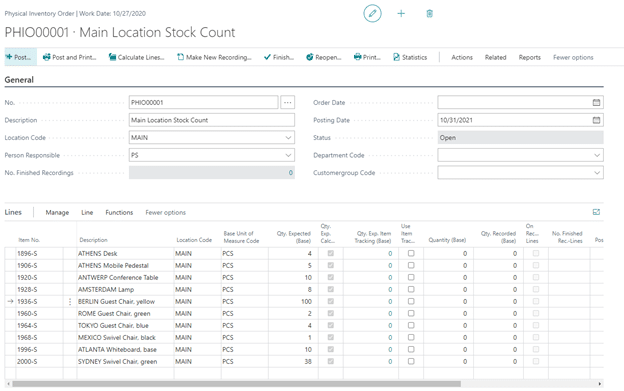Check Use Item Tracking for BERLIN Guest Chair
This screenshot has height=391, width=624.
click(x=411, y=302)
